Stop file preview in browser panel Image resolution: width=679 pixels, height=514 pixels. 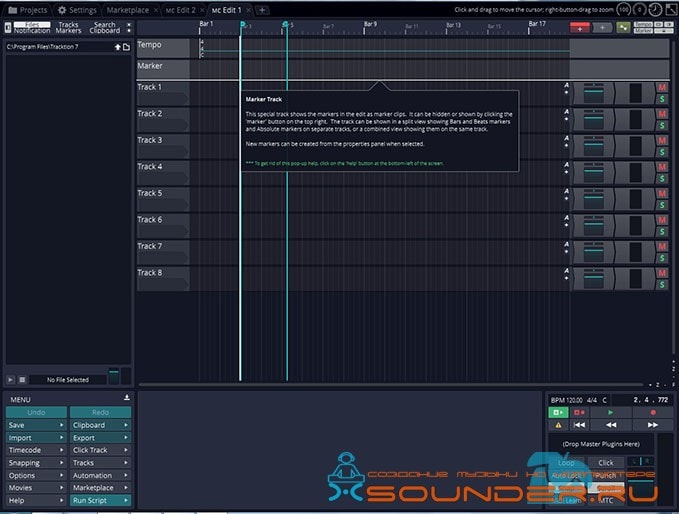click(x=22, y=380)
